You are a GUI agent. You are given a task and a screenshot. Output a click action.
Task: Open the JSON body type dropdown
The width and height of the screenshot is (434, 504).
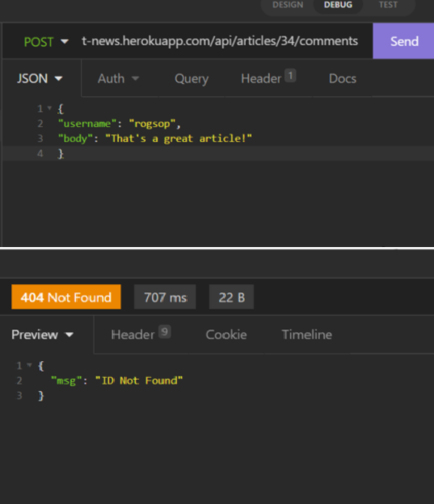40,79
